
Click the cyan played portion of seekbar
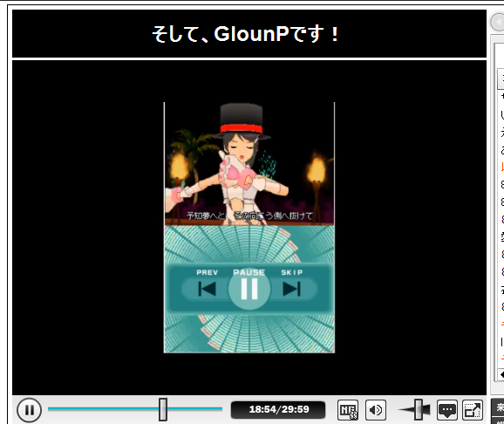(104, 409)
